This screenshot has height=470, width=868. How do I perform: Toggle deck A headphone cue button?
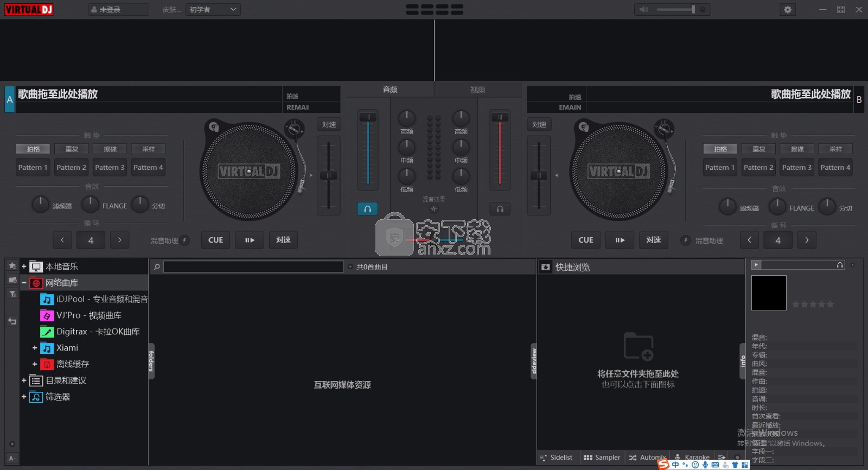pos(367,208)
